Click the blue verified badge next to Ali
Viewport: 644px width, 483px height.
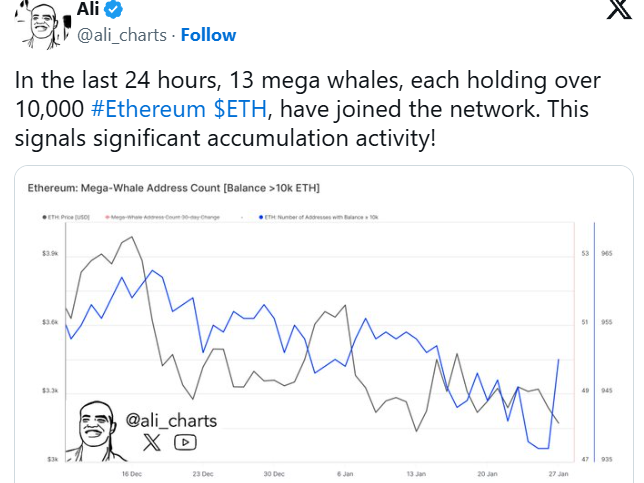tap(113, 9)
